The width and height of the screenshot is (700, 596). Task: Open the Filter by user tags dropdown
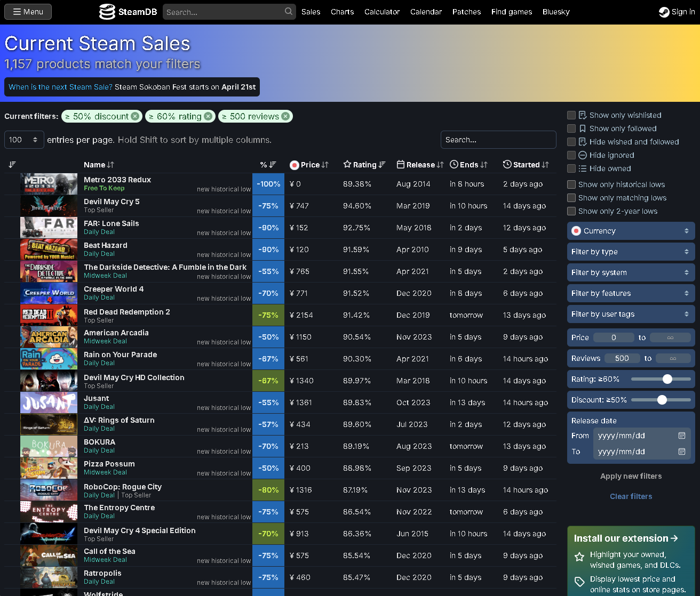coord(631,314)
